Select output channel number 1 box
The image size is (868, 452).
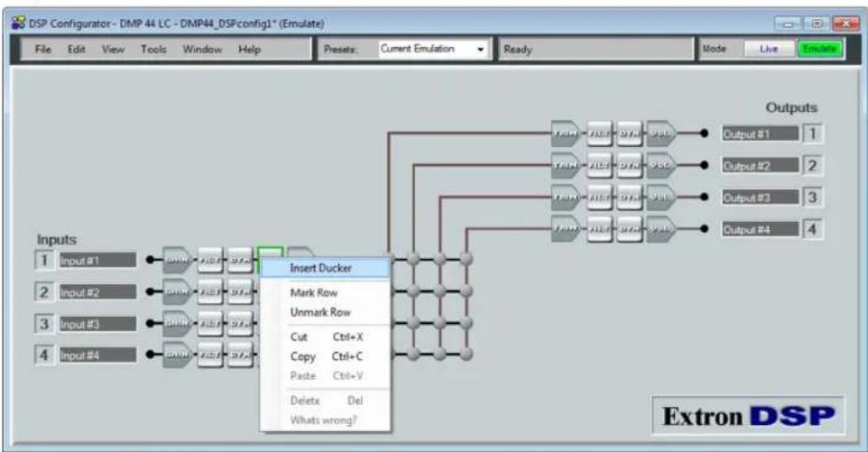(x=813, y=134)
